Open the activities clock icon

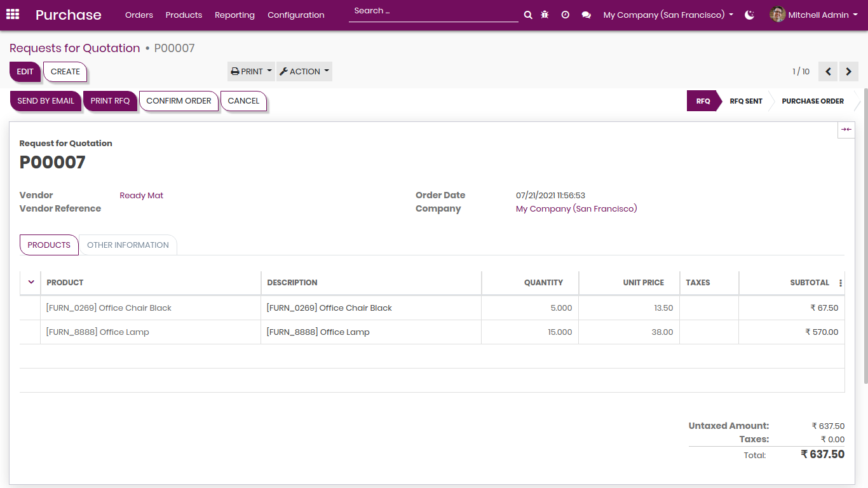click(x=565, y=15)
